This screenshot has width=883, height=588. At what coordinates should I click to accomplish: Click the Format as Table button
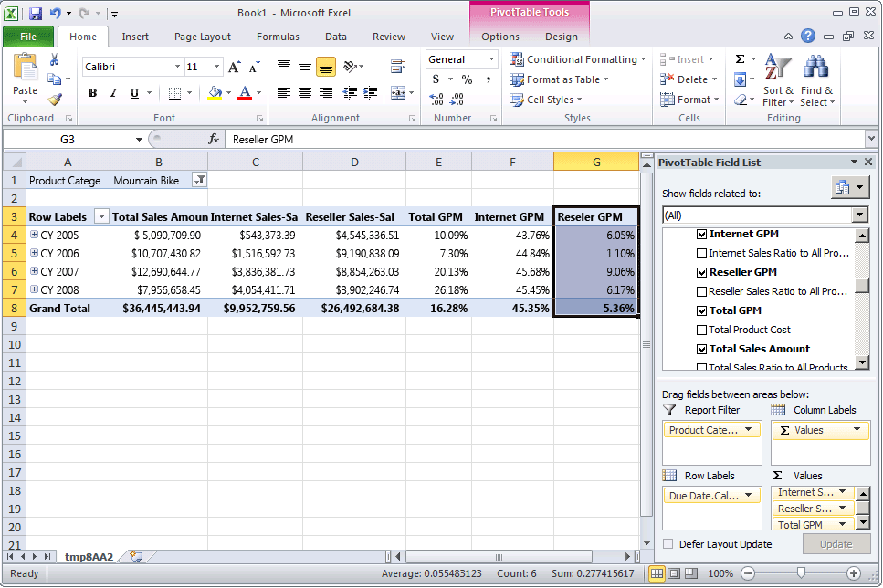(x=560, y=79)
